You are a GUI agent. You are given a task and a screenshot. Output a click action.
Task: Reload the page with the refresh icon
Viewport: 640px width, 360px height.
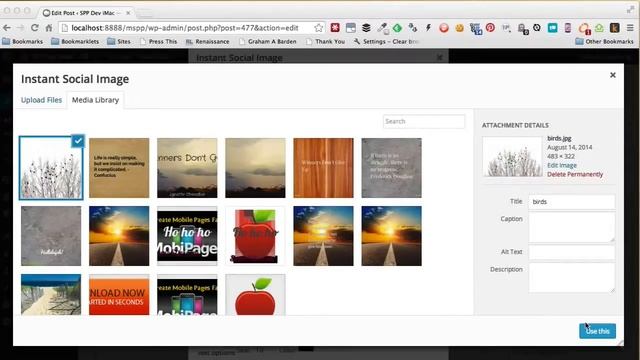point(35,28)
